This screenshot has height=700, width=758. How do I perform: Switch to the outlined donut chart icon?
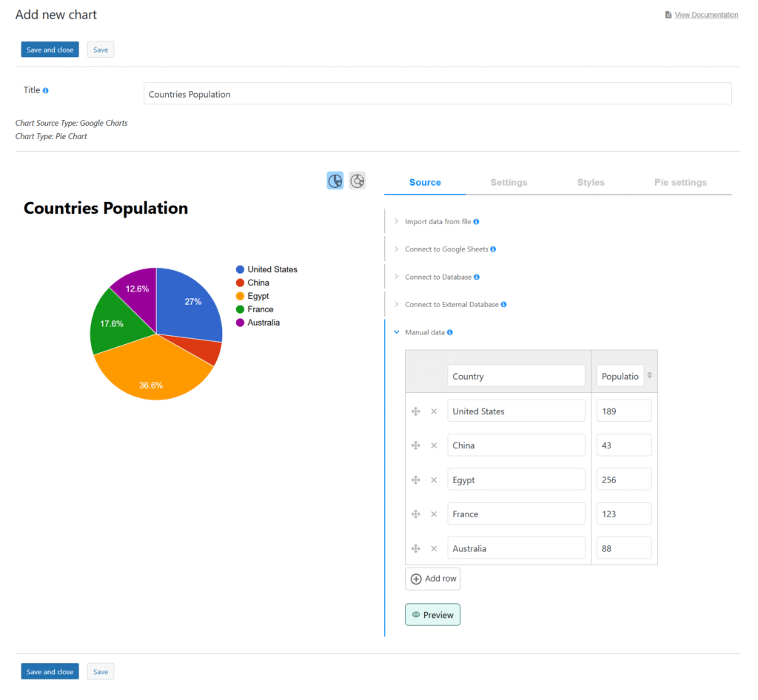[357, 180]
